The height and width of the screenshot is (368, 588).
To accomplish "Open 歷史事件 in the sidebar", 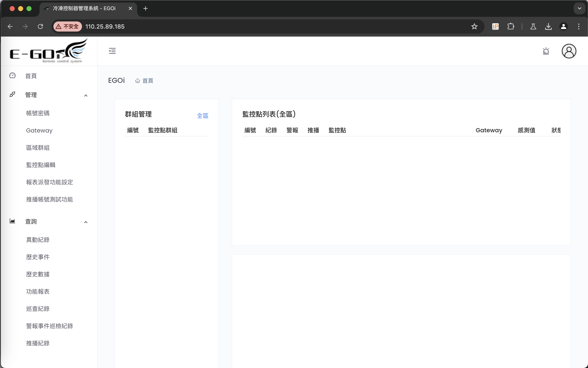I will click(38, 257).
